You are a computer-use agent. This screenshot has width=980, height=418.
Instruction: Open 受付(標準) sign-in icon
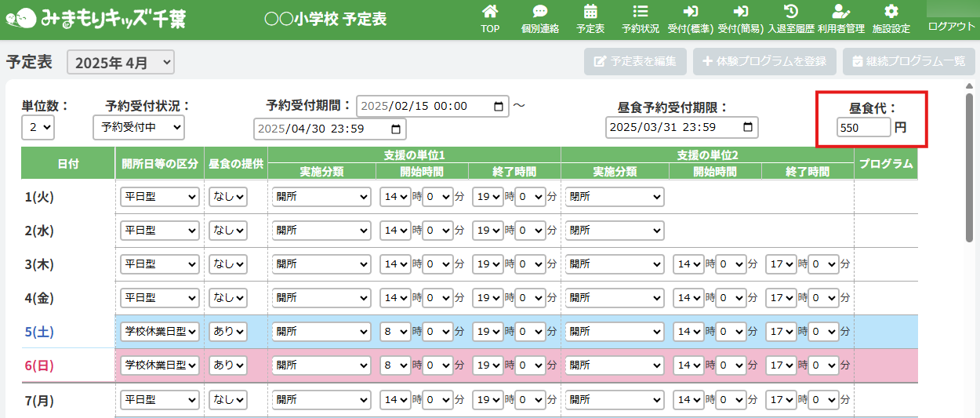690,13
